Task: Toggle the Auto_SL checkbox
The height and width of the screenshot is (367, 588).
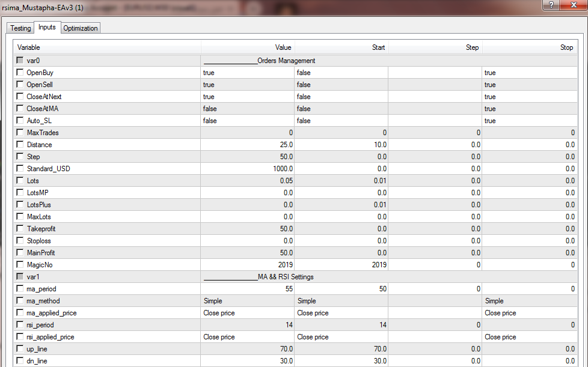Action: 20,121
